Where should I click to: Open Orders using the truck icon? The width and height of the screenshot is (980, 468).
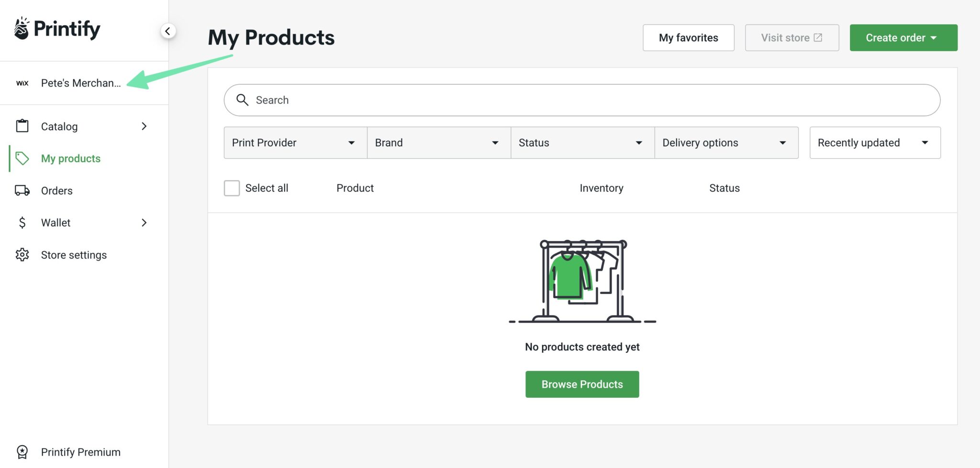tap(22, 190)
